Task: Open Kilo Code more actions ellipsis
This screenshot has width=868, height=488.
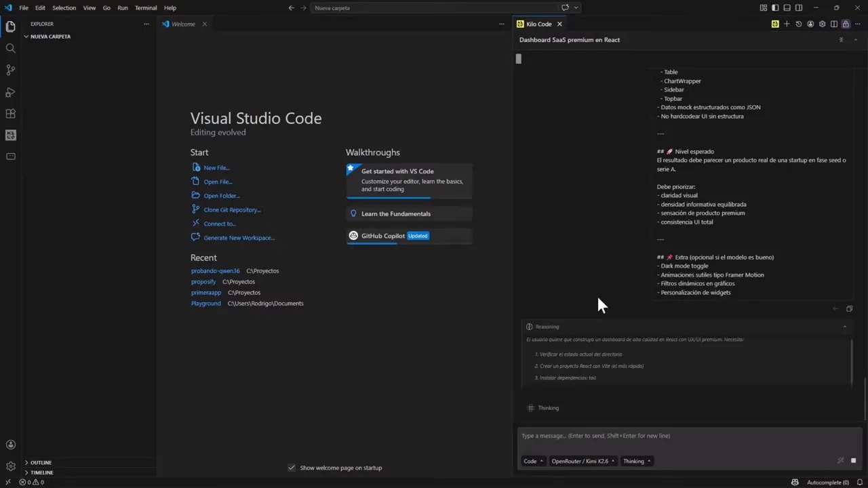Action: [x=858, y=24]
